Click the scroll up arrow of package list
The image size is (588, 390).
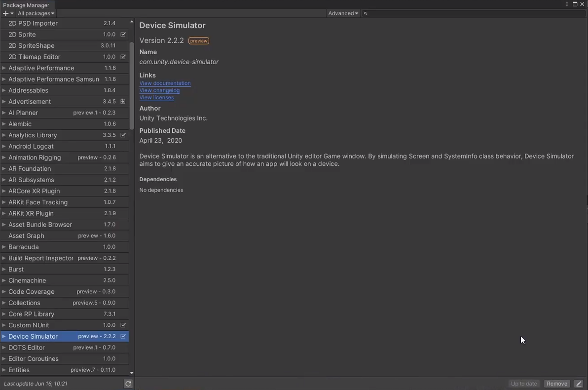pyautogui.click(x=132, y=22)
